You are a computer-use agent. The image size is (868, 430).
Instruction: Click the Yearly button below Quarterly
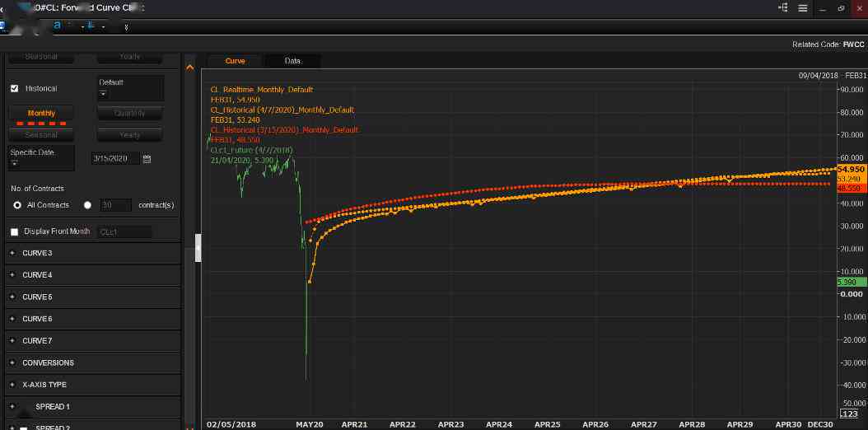(x=130, y=135)
